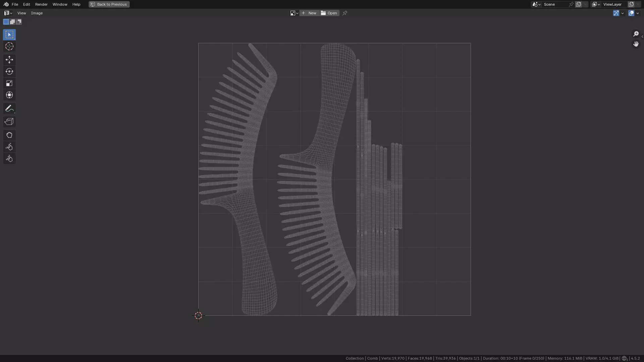The width and height of the screenshot is (644, 362).
Task: Choose the Rotate tool
Action: 9,71
